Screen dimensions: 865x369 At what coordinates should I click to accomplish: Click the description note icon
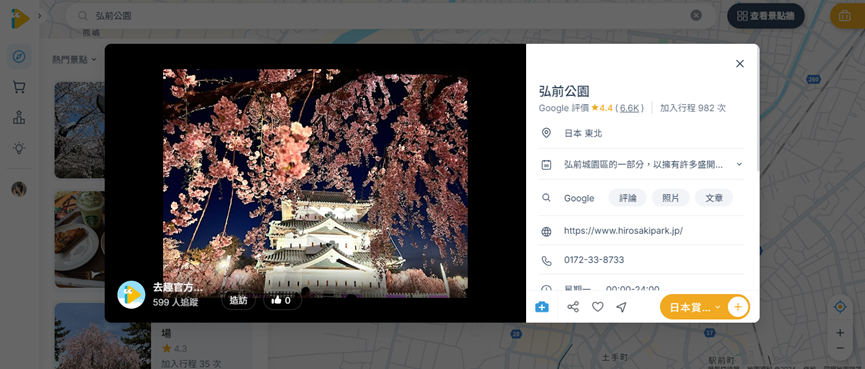point(546,164)
